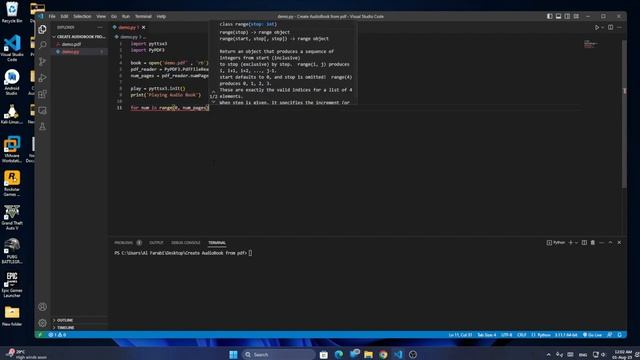Viewport: 640px width, 360px height.
Task: Switch to the Terminal panel tab
Action: coord(217,243)
